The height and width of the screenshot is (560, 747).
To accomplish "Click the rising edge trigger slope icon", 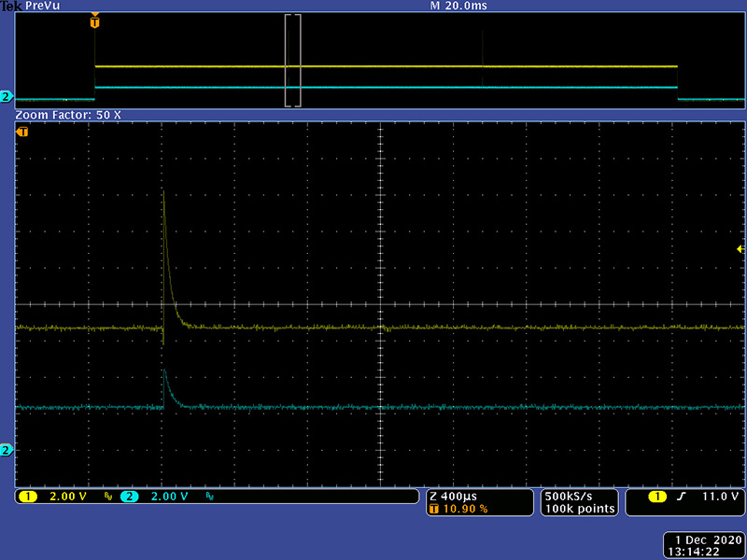I will coord(681,497).
